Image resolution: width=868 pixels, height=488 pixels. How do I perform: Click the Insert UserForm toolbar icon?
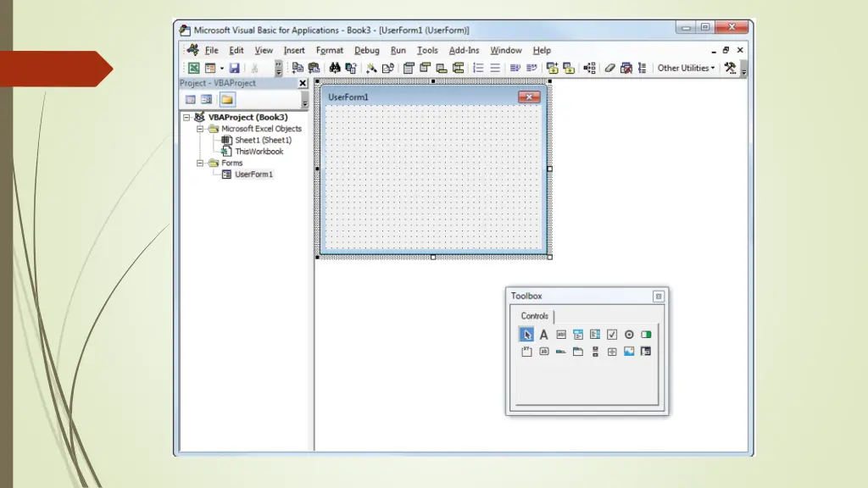[210, 68]
